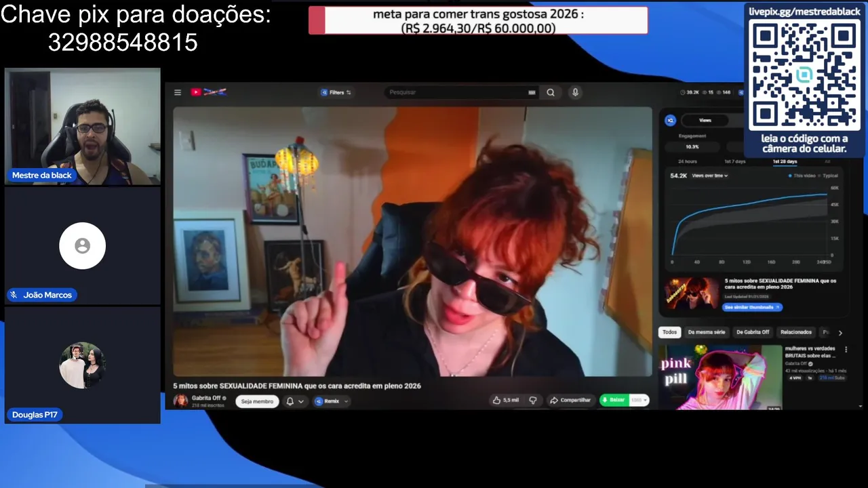
Task: Switch chart to 1st 7 days range
Action: click(x=734, y=161)
